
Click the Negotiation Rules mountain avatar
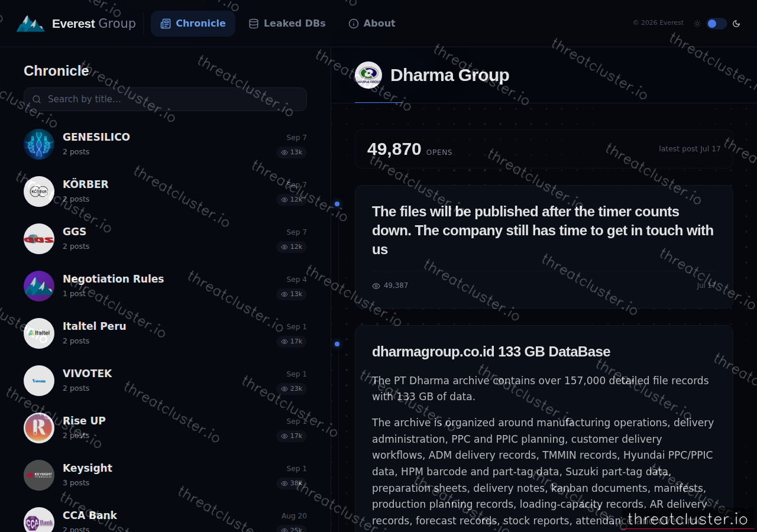[39, 286]
